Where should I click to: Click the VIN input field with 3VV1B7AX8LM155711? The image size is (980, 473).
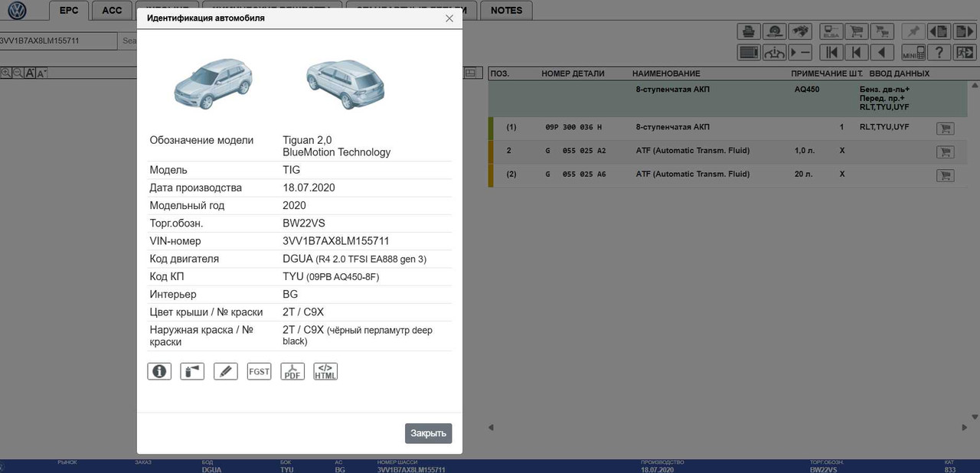click(57, 41)
